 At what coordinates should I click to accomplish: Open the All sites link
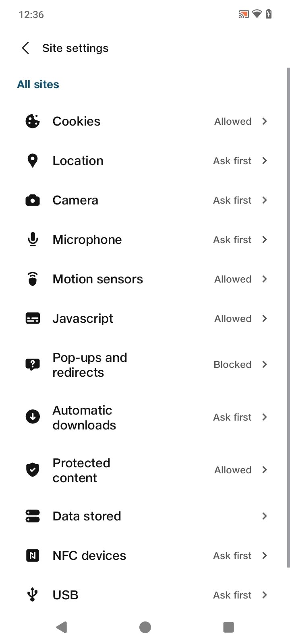coord(38,85)
